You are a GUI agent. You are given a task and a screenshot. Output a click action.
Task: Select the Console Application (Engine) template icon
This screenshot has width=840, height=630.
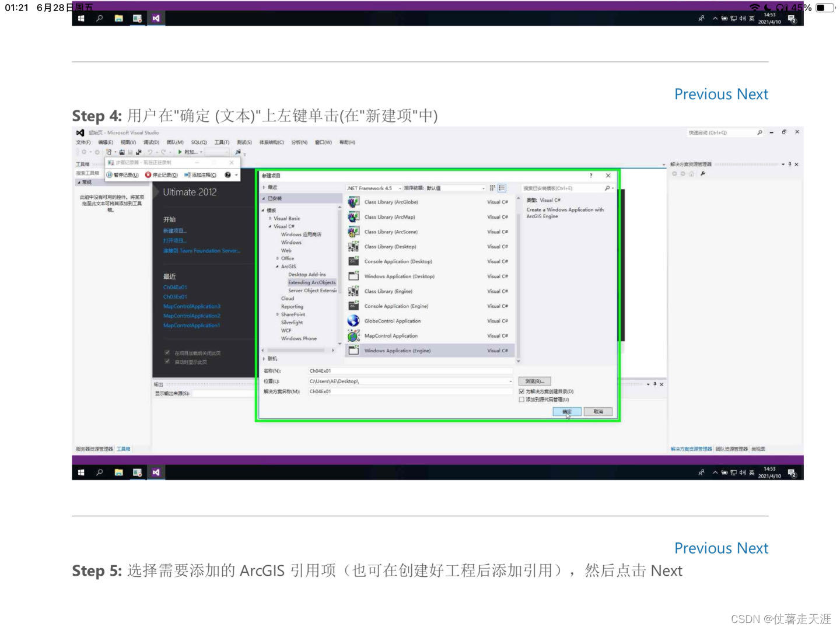(x=353, y=306)
